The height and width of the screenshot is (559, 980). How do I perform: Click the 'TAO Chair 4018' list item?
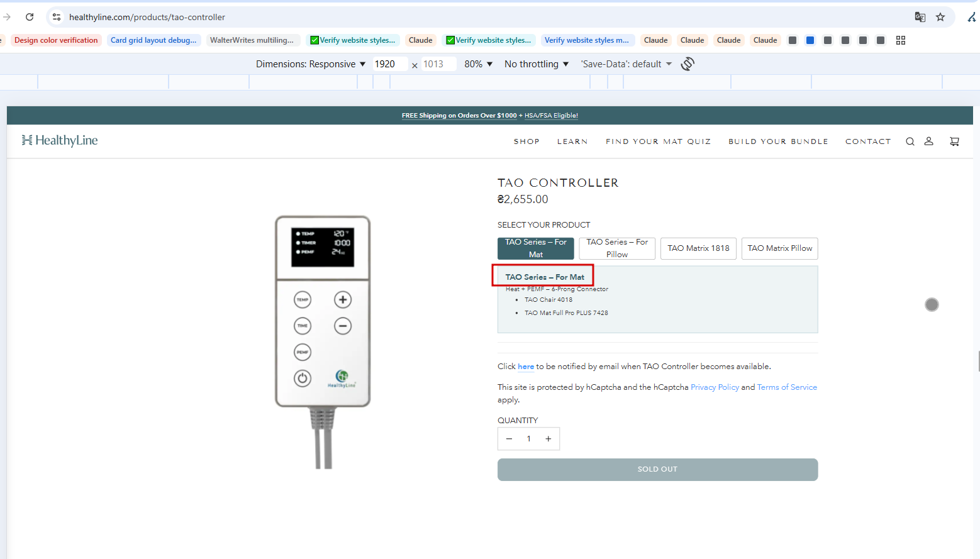pyautogui.click(x=548, y=300)
